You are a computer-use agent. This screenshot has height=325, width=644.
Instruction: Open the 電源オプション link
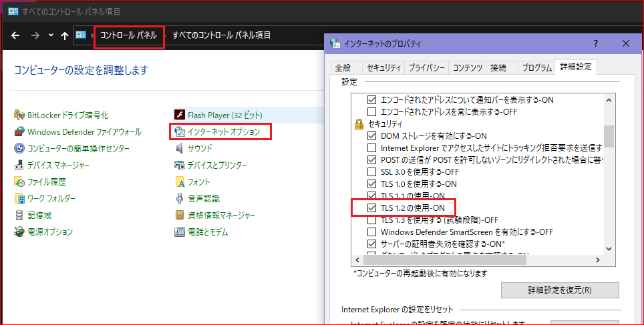pyautogui.click(x=50, y=232)
